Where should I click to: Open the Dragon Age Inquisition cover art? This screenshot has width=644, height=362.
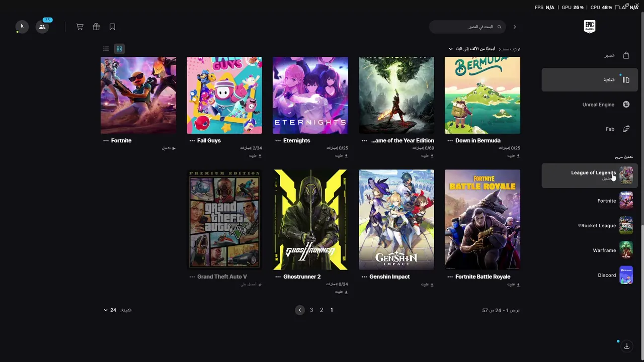(396, 96)
